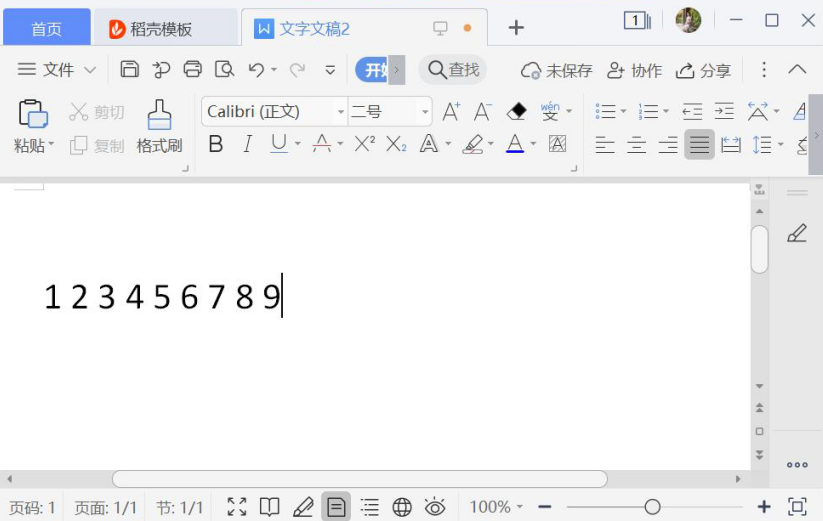Open the bullet list dropdown arrow

(x=624, y=111)
